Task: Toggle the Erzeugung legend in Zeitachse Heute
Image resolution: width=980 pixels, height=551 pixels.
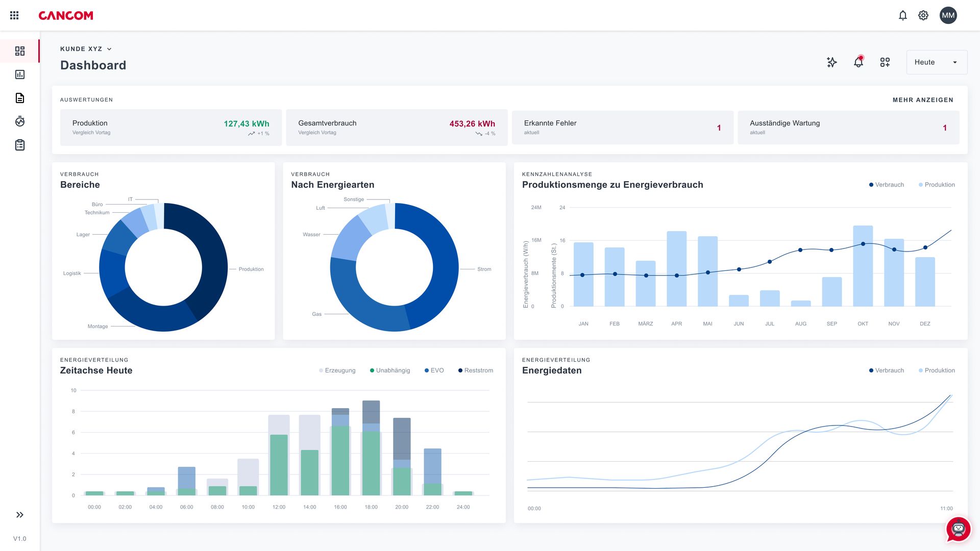Action: click(338, 370)
